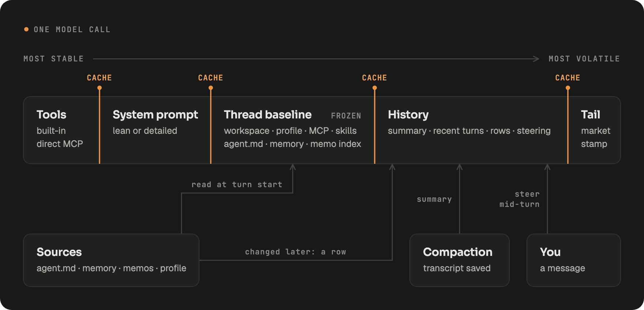Click the CACHE label above Thread baseline boundary
The width and height of the screenshot is (644, 310).
pyautogui.click(x=374, y=78)
